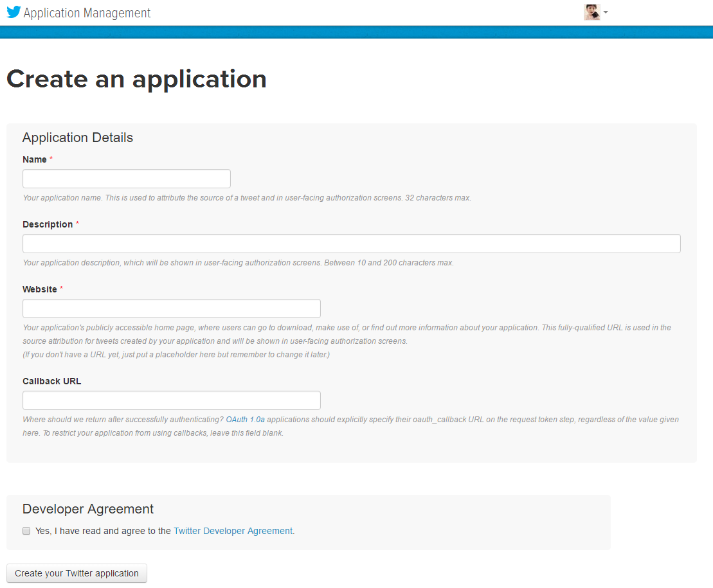713x588 pixels.
Task: Focus the Callback URL input field
Action: click(x=172, y=400)
